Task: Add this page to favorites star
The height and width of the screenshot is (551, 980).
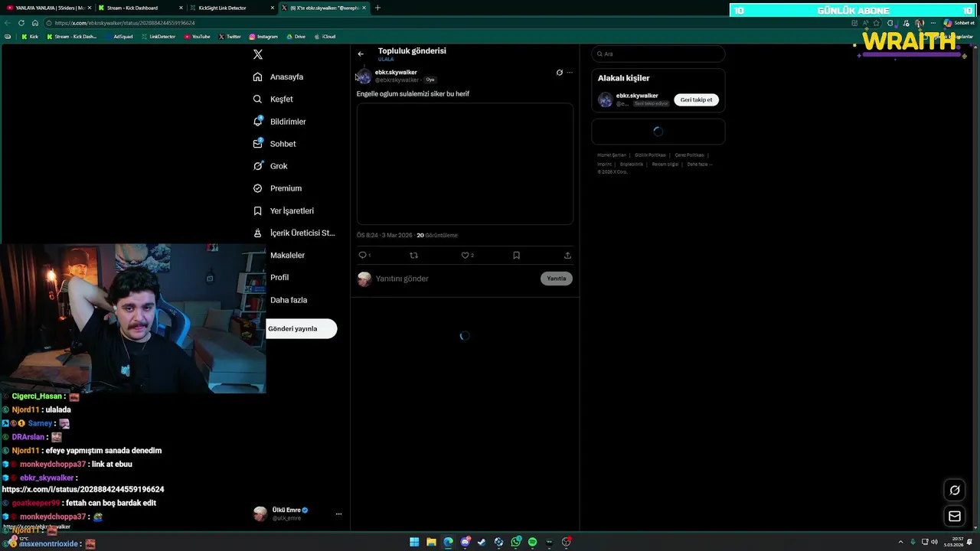Action: click(x=877, y=23)
